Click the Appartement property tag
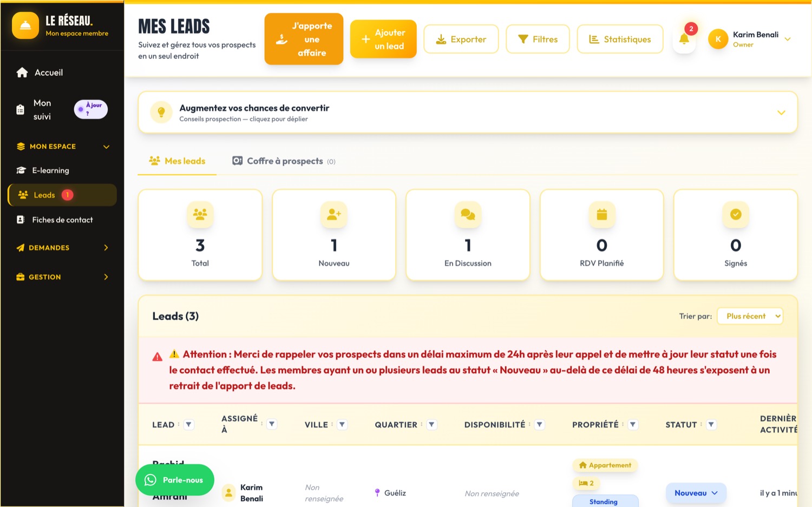Screen dimensions: 812x507 [x=605, y=465]
